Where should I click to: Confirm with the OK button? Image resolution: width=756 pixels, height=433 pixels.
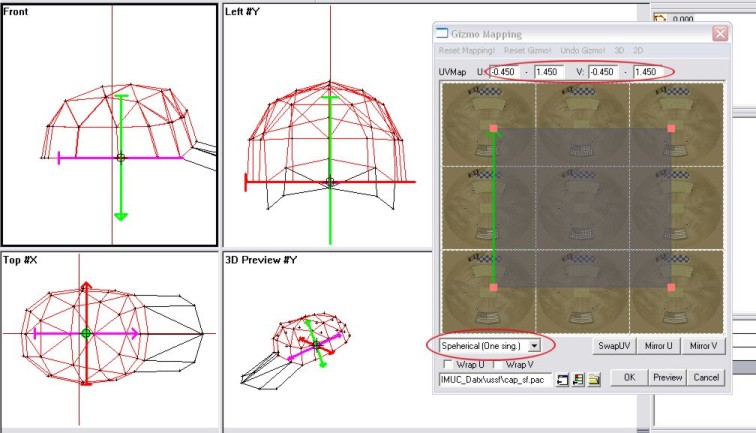pos(629,378)
